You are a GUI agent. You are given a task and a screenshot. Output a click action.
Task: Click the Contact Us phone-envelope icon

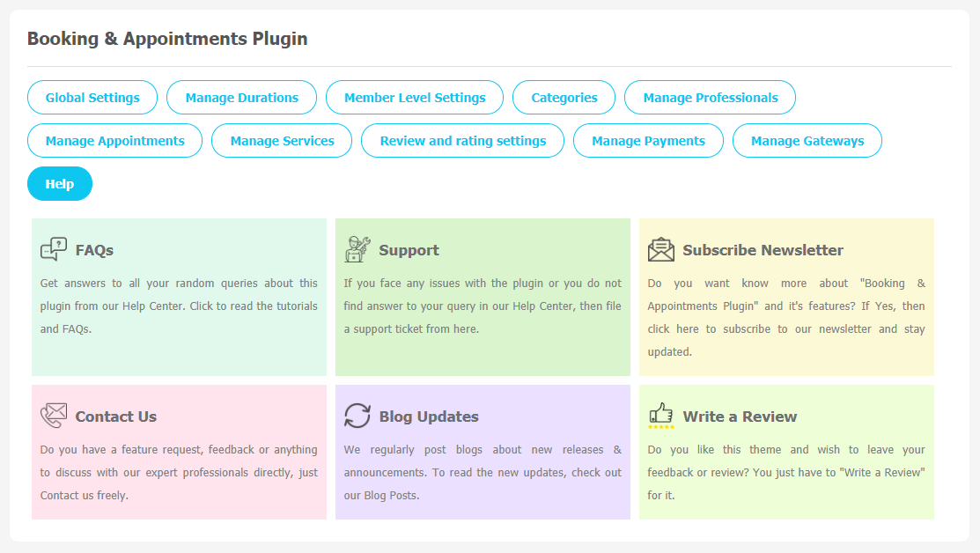(x=54, y=416)
